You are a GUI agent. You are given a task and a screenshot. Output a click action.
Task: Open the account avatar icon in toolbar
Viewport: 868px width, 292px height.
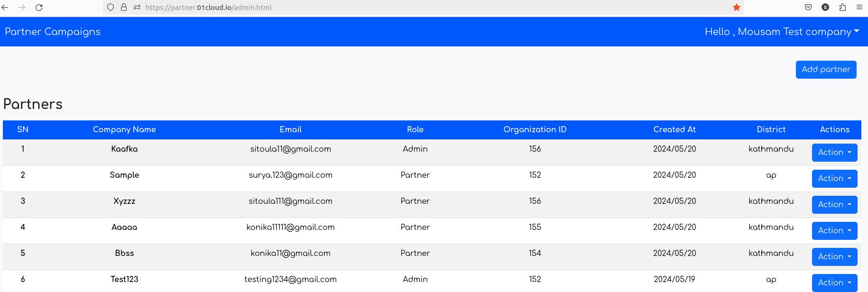tap(825, 7)
